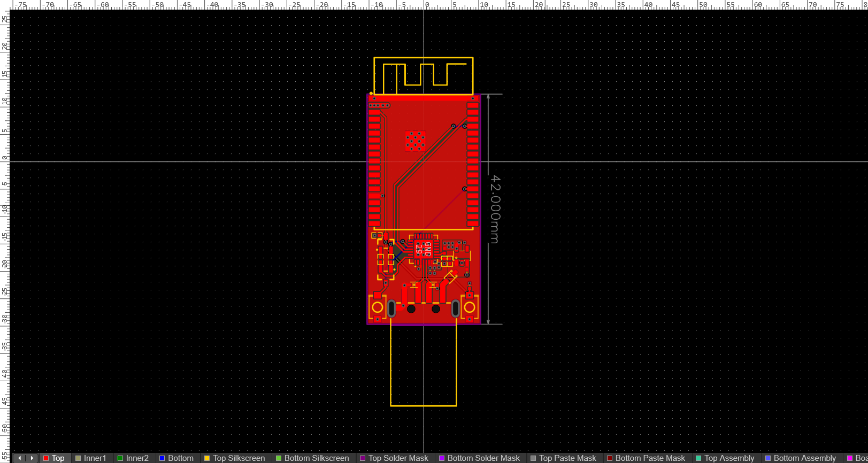The width and height of the screenshot is (868, 463).
Task: Click Top Assembly teal color swatch
Action: coord(698,458)
